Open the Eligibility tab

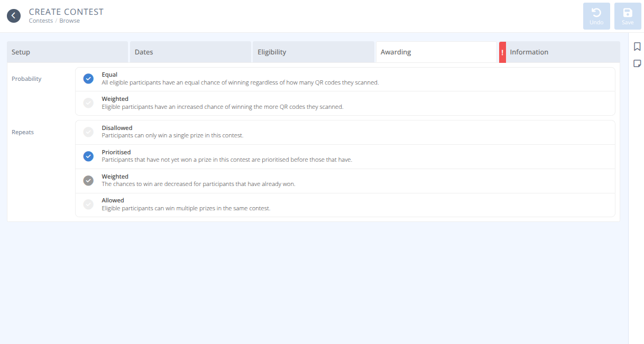click(314, 52)
